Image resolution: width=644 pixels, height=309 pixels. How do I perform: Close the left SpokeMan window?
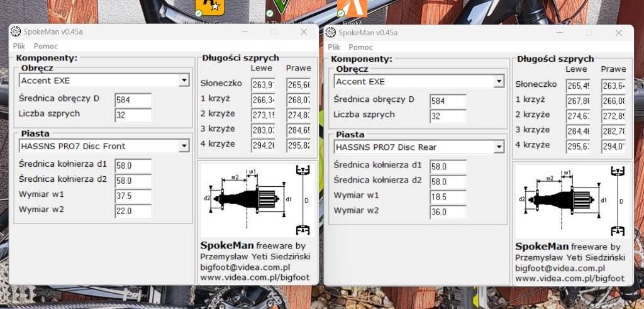tap(304, 31)
